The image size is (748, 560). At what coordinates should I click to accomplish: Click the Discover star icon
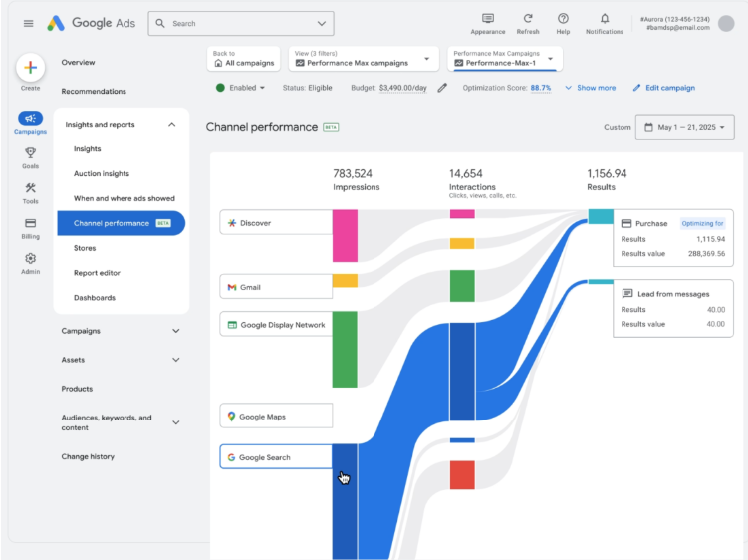click(232, 223)
